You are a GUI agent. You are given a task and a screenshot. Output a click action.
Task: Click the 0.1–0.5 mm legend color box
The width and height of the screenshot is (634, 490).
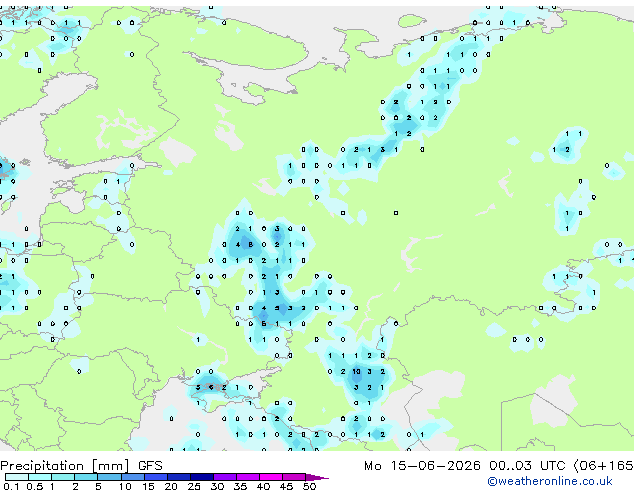coord(17,477)
